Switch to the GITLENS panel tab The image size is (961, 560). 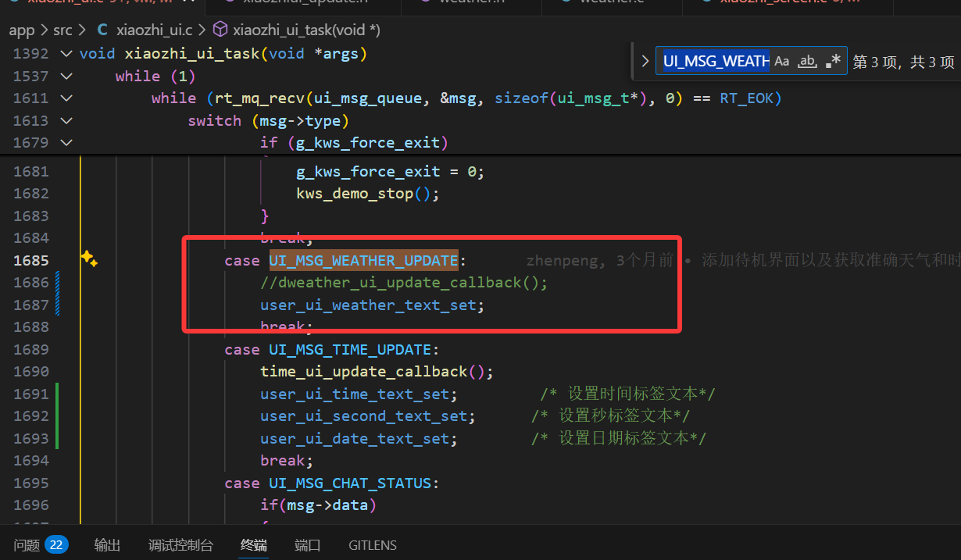pyautogui.click(x=373, y=545)
